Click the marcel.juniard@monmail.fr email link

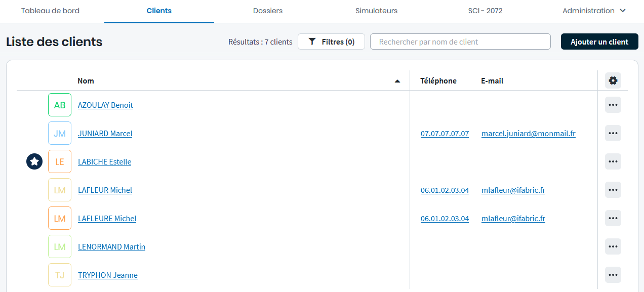pyautogui.click(x=528, y=134)
